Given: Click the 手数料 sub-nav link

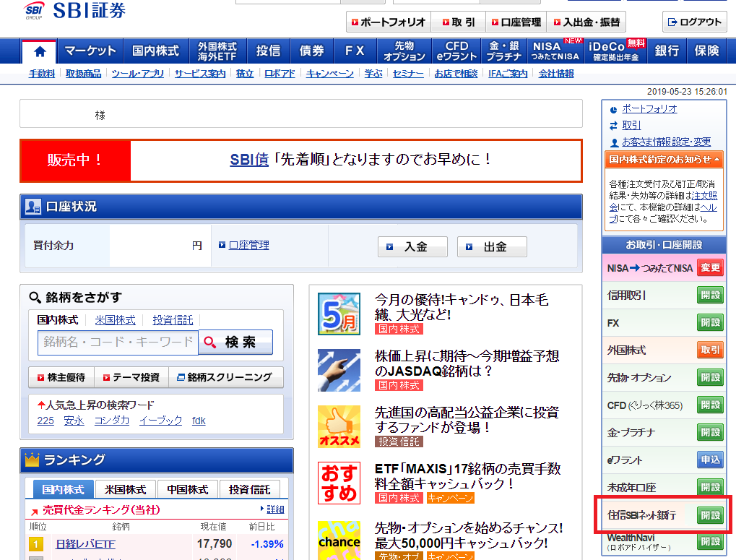Looking at the screenshot, I should pyautogui.click(x=42, y=74).
